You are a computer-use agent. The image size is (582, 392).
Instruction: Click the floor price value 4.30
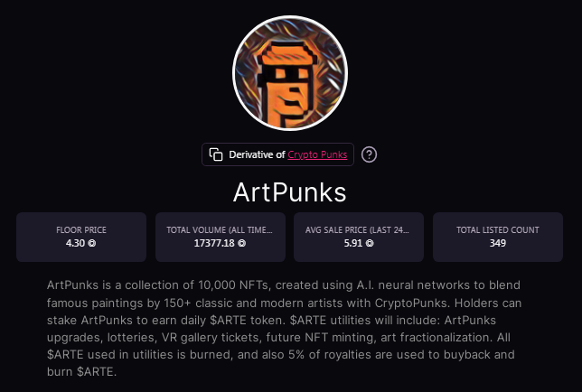pyautogui.click(x=75, y=243)
